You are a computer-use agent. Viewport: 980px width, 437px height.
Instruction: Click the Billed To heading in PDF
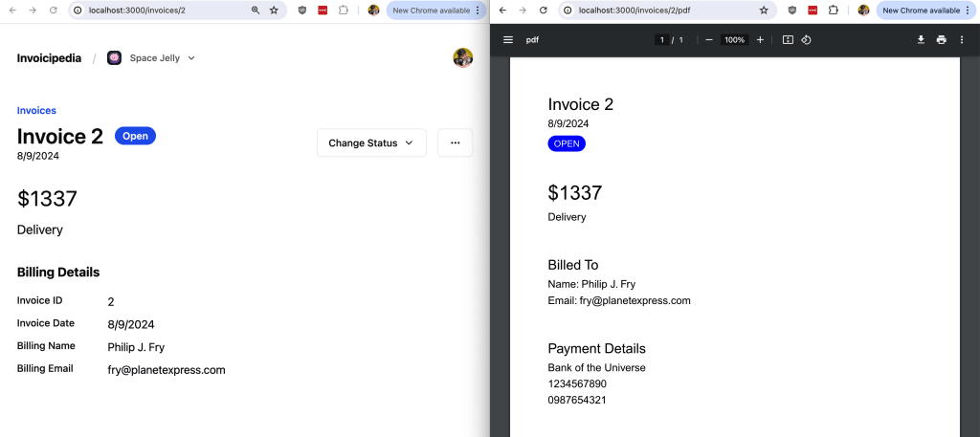coord(573,265)
